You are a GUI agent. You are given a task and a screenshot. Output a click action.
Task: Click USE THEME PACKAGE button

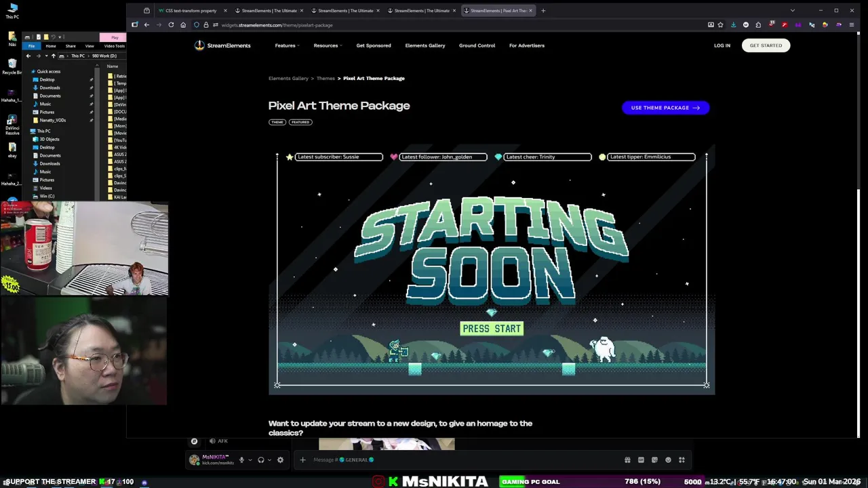(665, 108)
